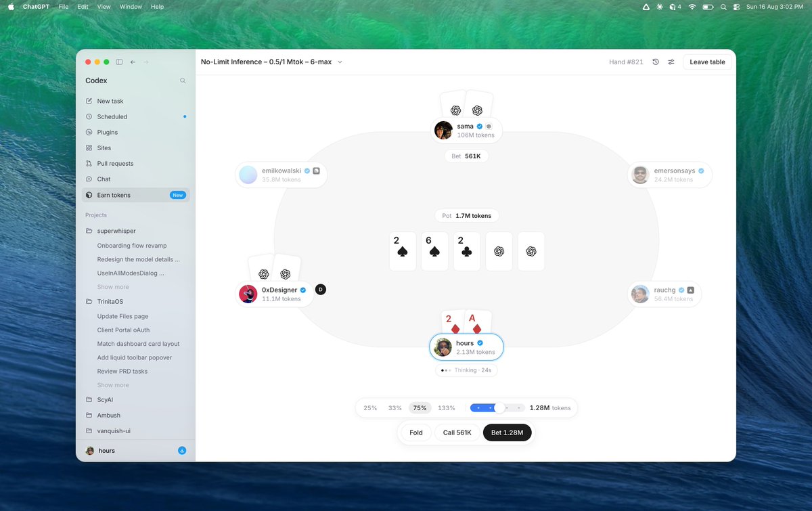This screenshot has height=511, width=812.
Task: Open the Window menu
Action: point(131,7)
